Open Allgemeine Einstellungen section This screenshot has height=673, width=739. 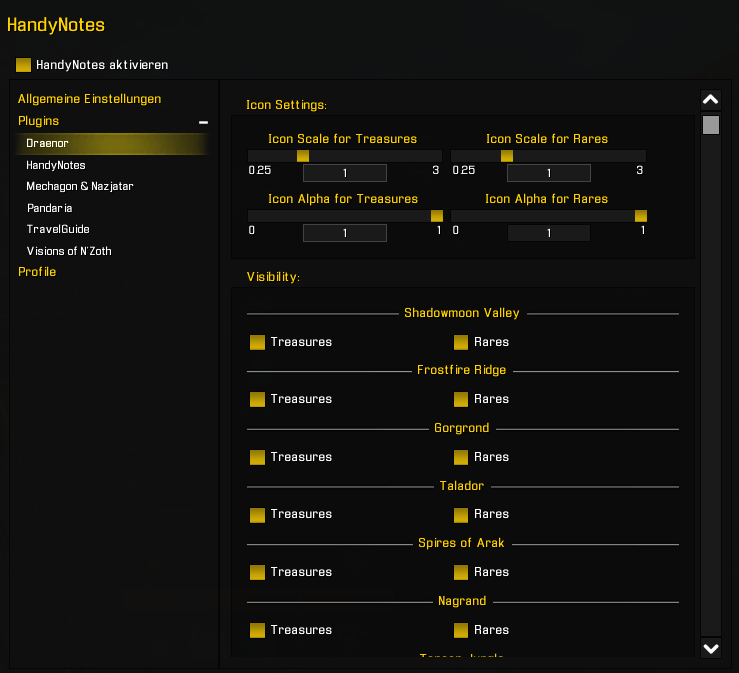coord(89,99)
